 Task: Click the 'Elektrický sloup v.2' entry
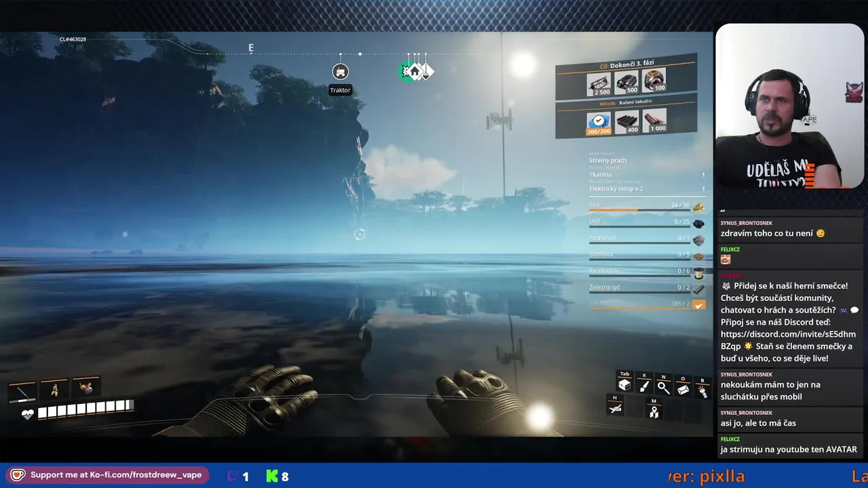[x=616, y=189]
